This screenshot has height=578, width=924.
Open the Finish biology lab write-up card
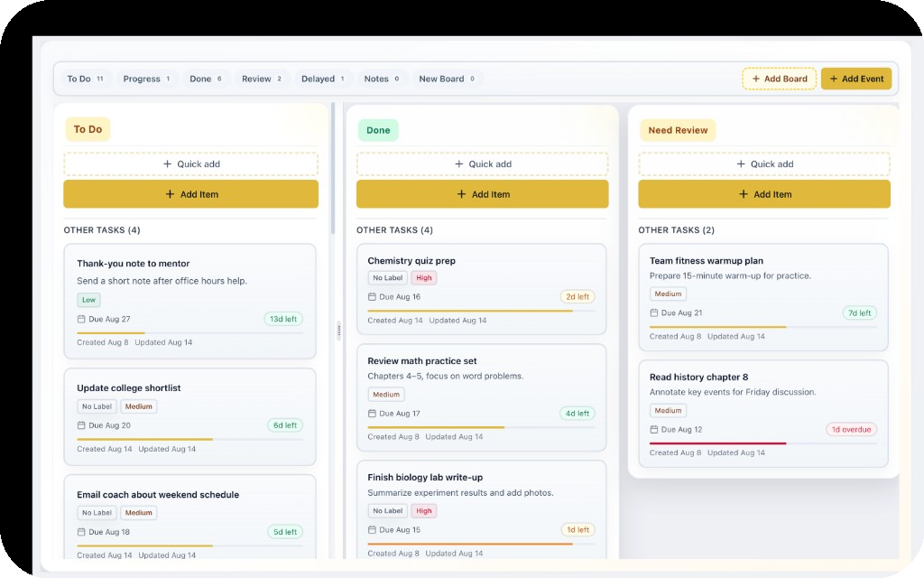coord(482,509)
